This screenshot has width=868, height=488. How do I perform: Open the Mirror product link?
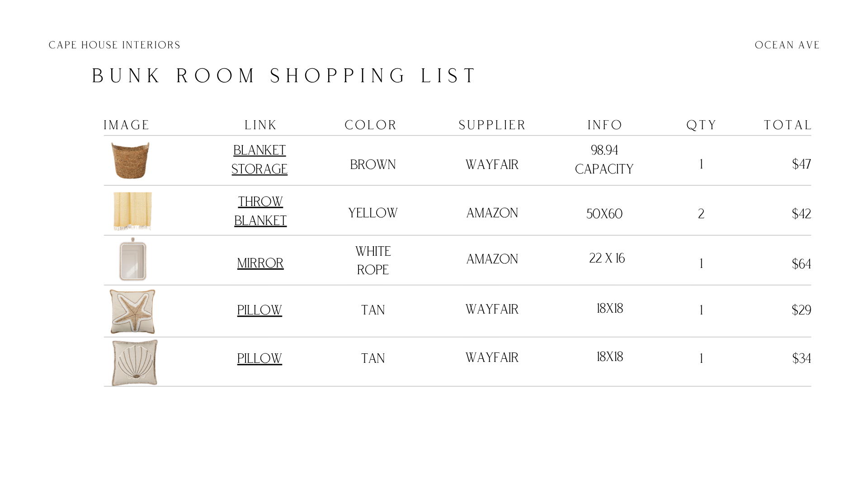click(260, 263)
